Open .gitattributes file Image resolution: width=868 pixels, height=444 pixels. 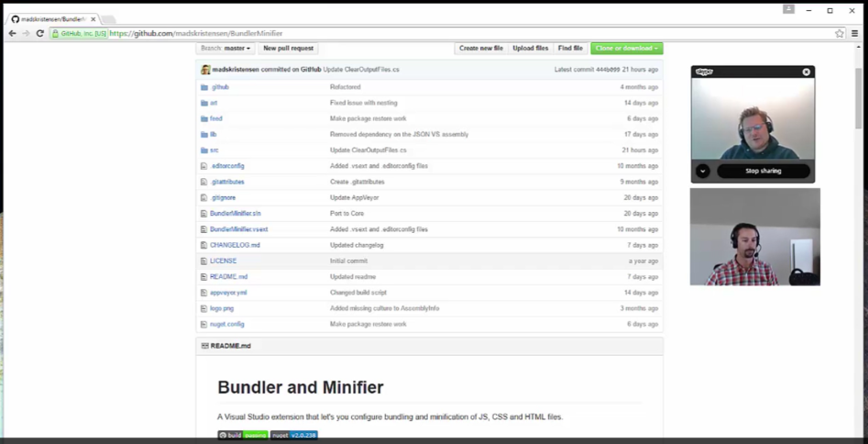click(x=227, y=182)
